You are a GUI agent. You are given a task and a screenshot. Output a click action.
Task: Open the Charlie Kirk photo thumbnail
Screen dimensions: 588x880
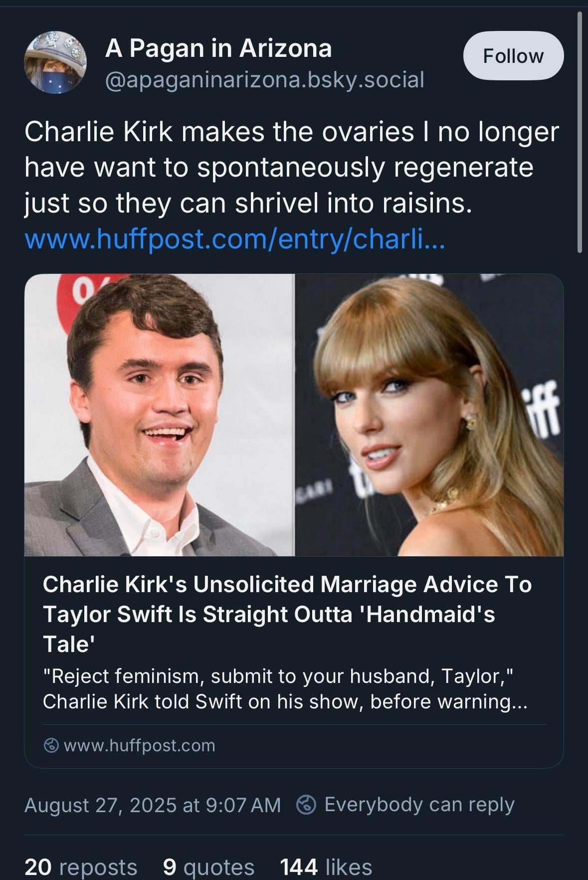point(159,415)
